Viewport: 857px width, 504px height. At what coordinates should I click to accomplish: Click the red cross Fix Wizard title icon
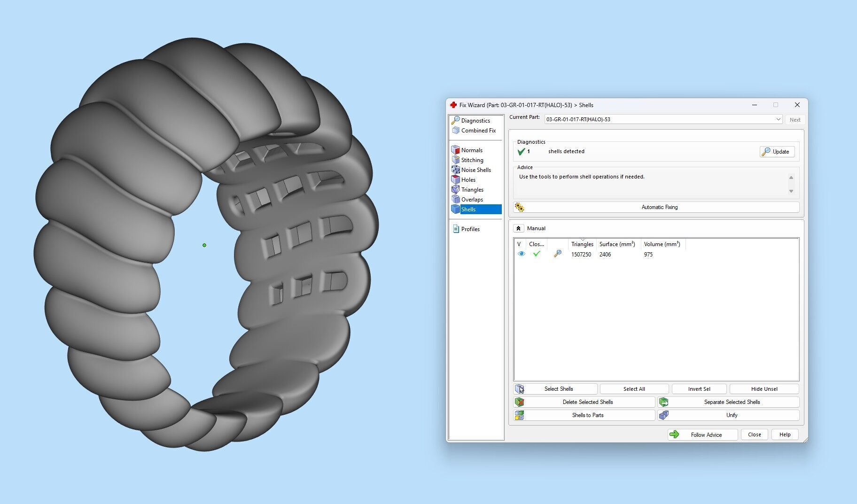click(x=453, y=105)
